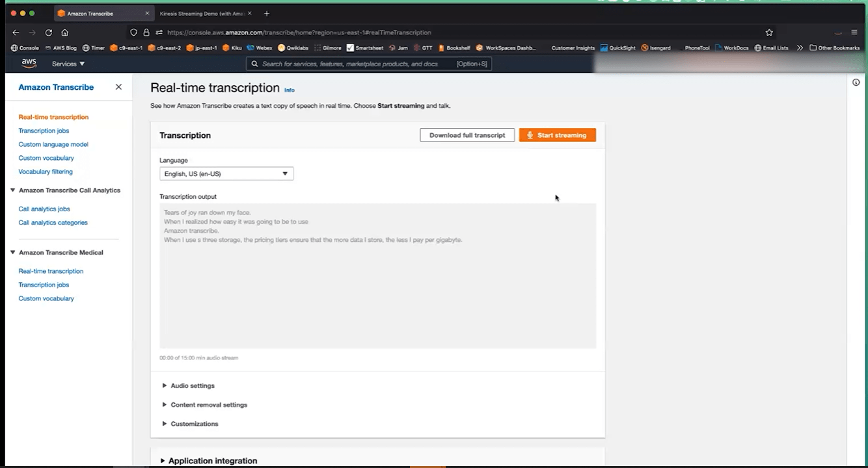The height and width of the screenshot is (468, 868).
Task: Reload the page with the refresh icon
Action: [47, 32]
